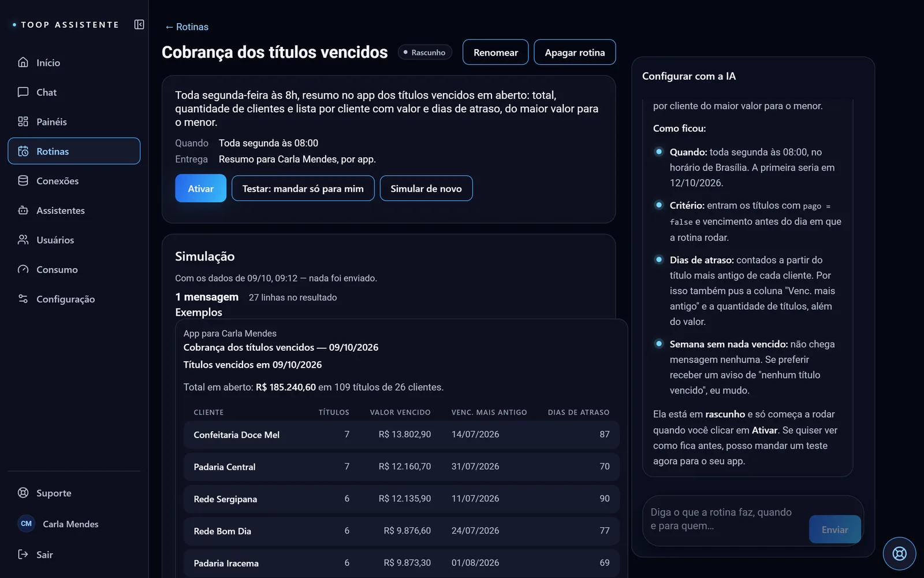Click "27 linhas no resultado" text
The width and height of the screenshot is (924, 578).
[x=293, y=297]
